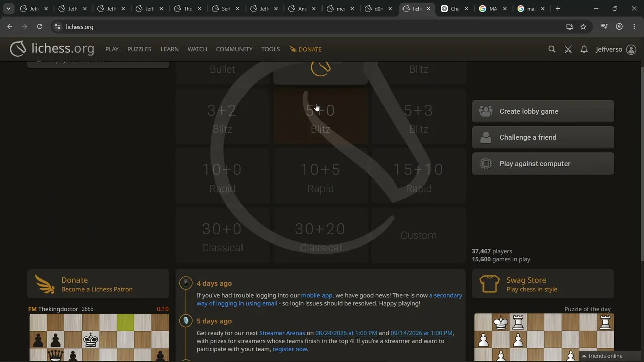
Task: Open the "Become a Lichess Patron" link
Action: click(97, 289)
